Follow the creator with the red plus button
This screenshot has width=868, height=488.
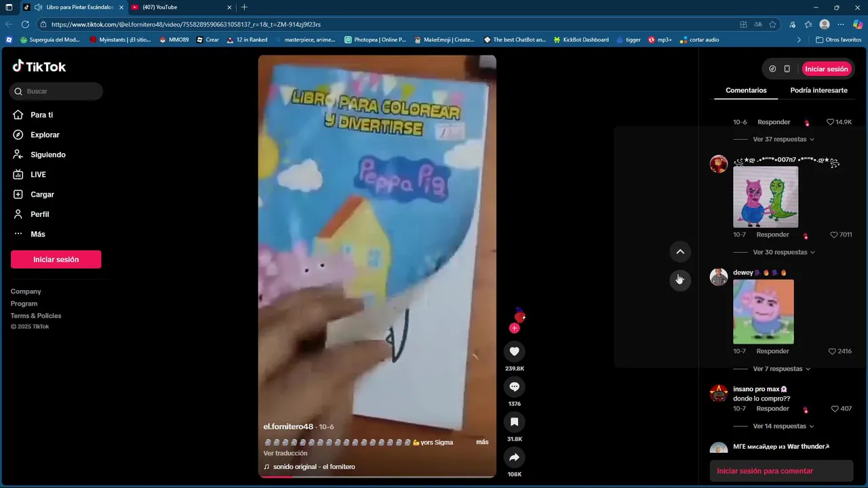(x=514, y=328)
